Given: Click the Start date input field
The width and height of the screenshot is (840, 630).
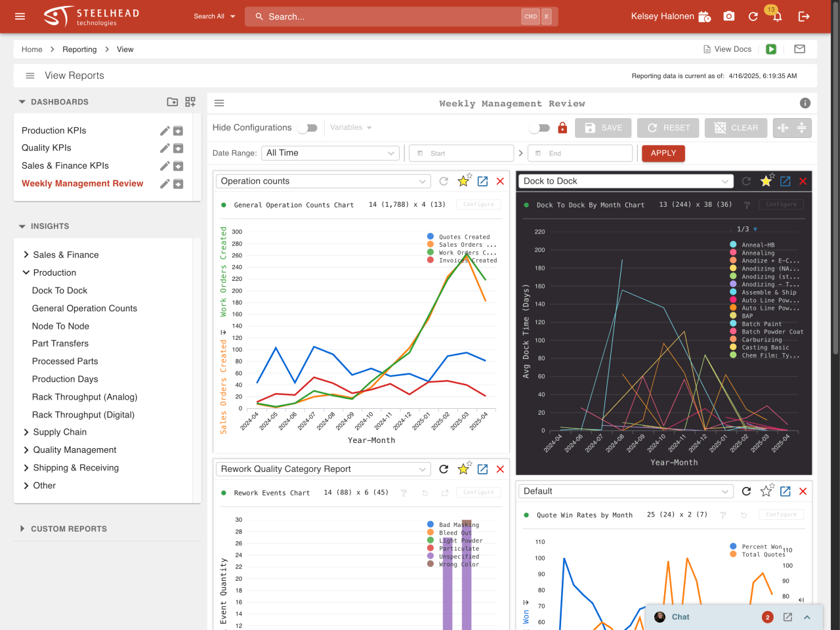Looking at the screenshot, I should [x=461, y=153].
